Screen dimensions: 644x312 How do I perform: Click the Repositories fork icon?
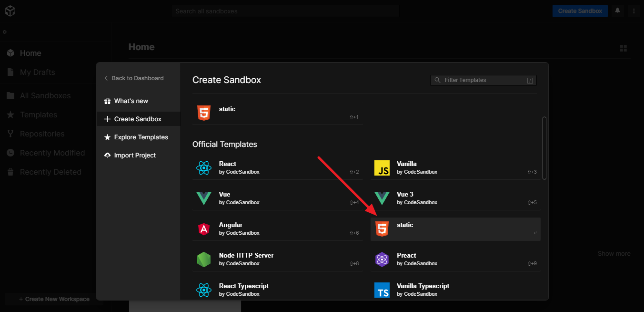click(10, 134)
